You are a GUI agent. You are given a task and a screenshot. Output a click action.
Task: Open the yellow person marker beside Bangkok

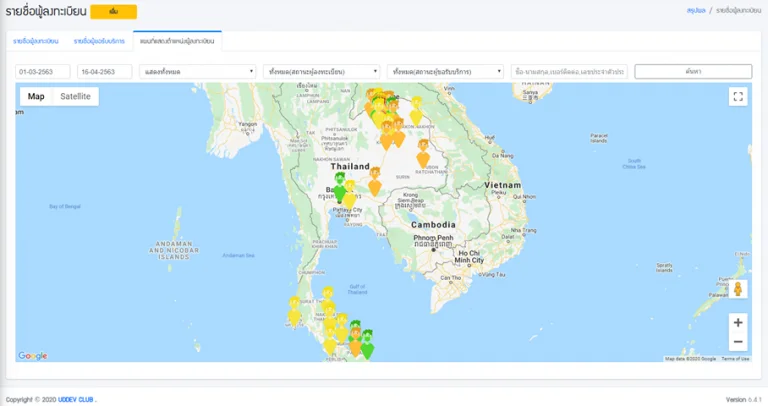[350, 194]
